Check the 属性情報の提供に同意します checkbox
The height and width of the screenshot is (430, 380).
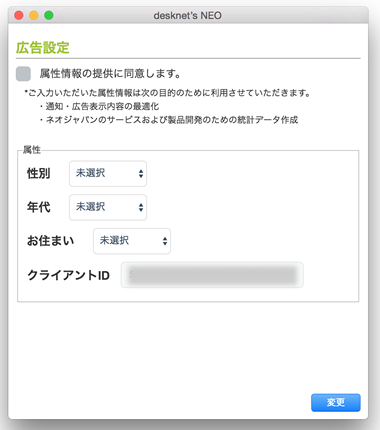23,74
